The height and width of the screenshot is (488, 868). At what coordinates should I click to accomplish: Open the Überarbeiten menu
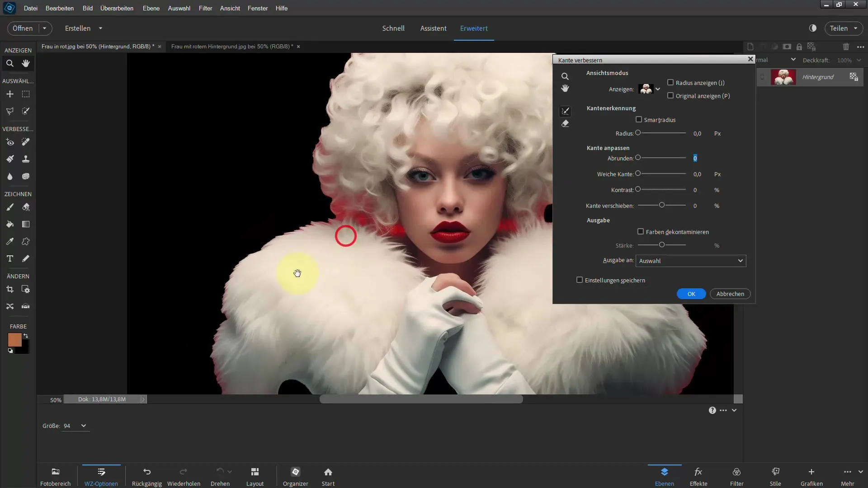point(117,8)
